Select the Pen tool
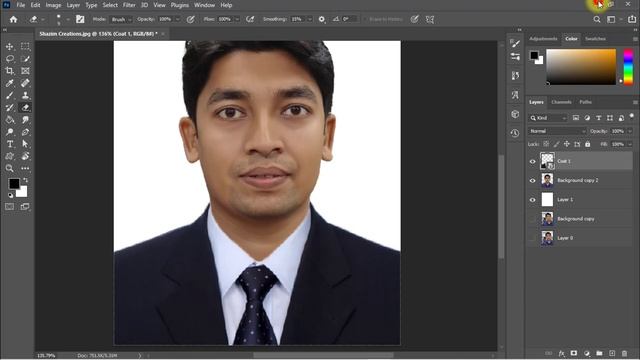This screenshot has width=640, height=360. coord(25,132)
